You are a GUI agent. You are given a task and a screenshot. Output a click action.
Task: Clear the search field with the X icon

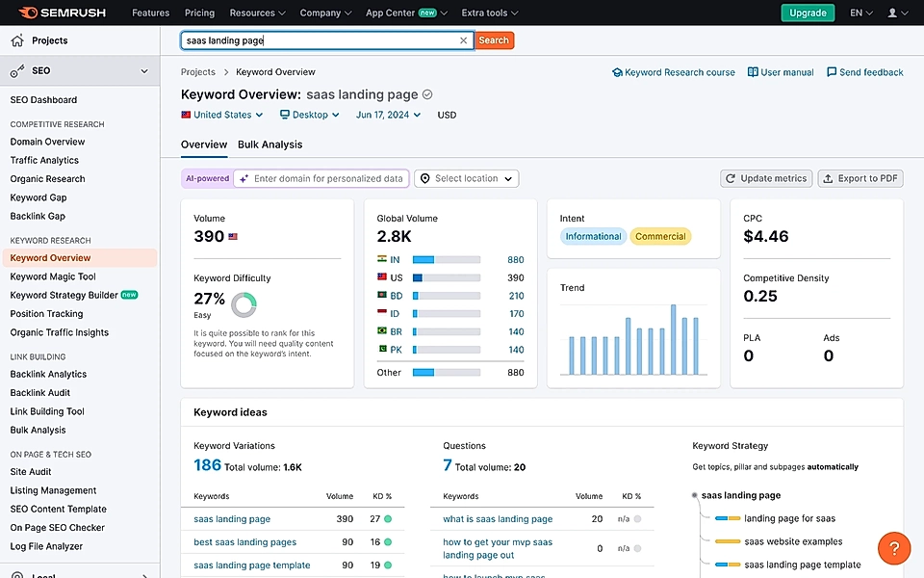point(463,40)
